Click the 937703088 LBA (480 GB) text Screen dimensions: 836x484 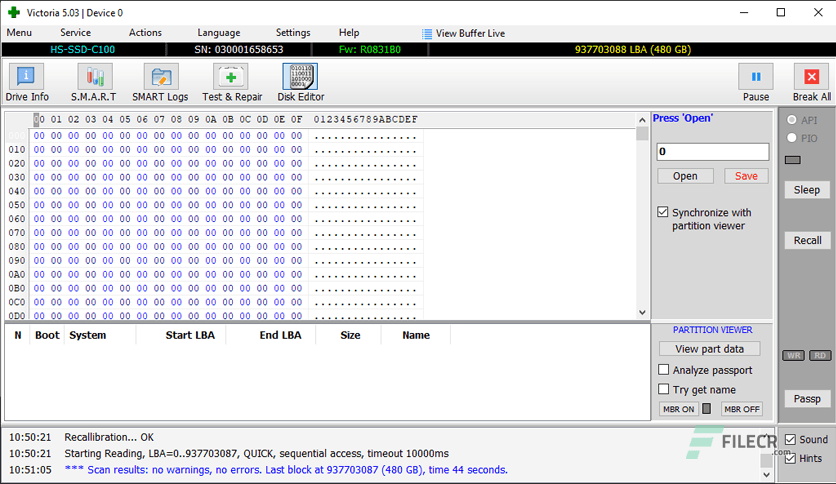click(633, 50)
